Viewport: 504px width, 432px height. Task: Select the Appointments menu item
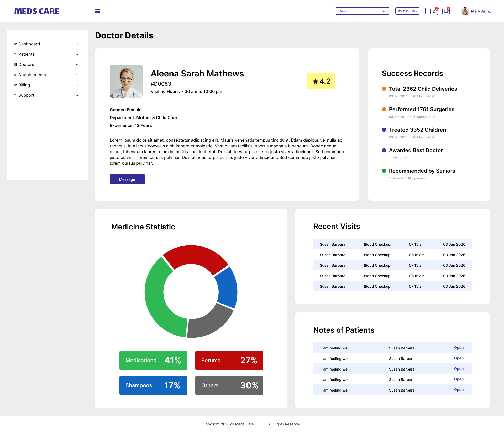pyautogui.click(x=32, y=75)
